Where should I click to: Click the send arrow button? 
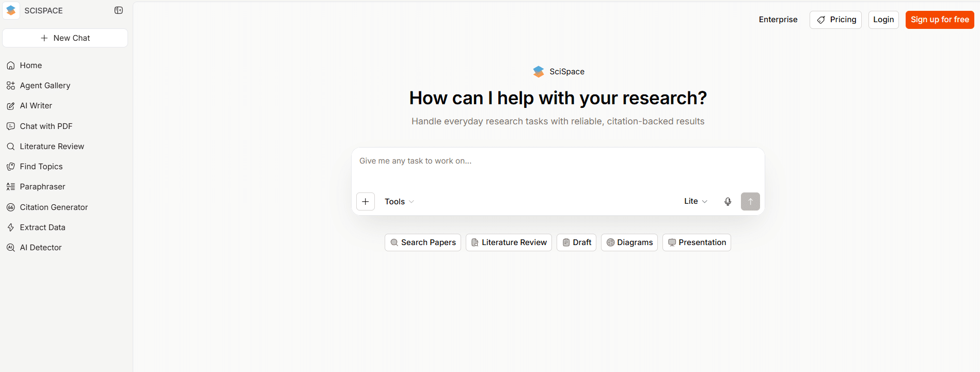(750, 202)
